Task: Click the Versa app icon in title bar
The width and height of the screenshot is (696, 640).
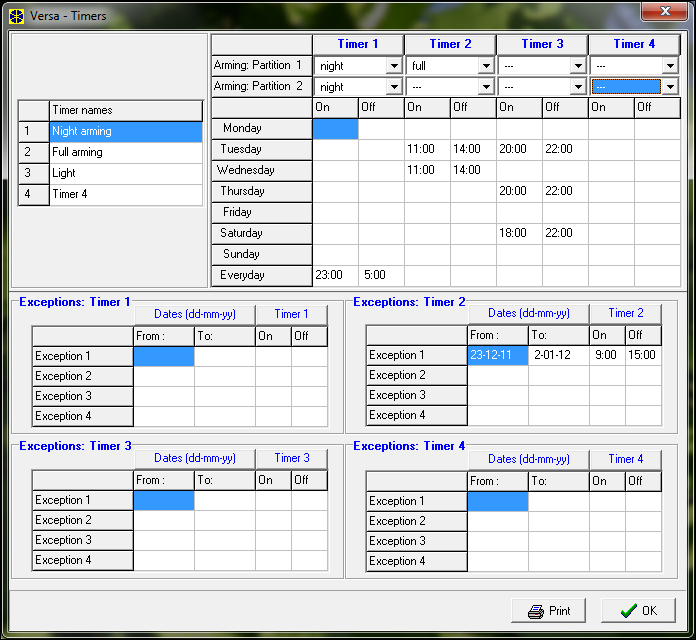Action: click(16, 16)
